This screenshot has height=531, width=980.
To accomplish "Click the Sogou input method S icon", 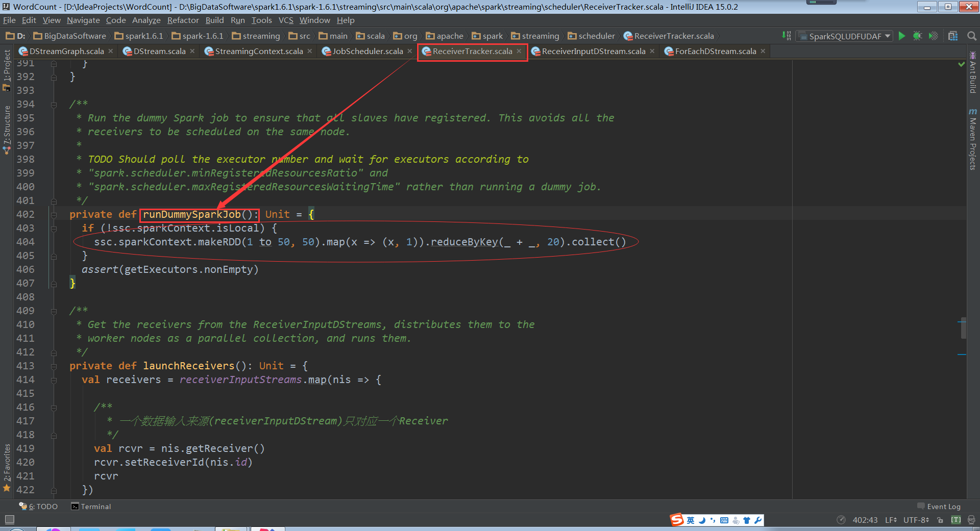I will click(677, 520).
